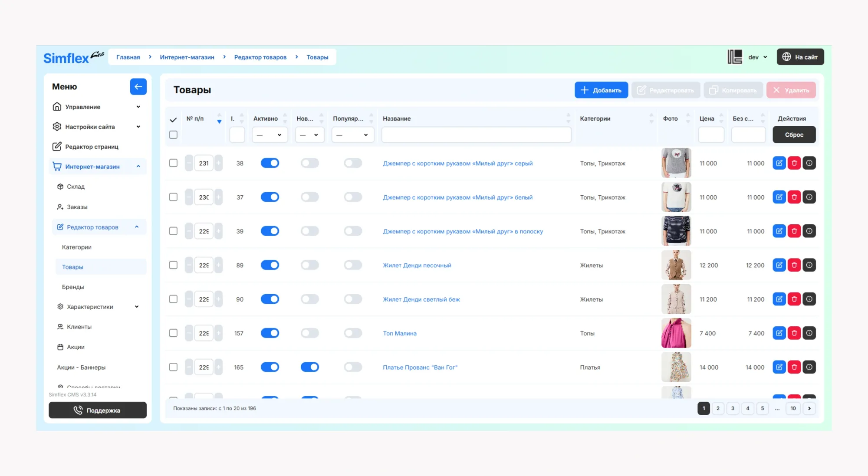Viewport: 868px width, 476px height.
Task: Show info for «Милый друг» серый product
Action: click(809, 163)
